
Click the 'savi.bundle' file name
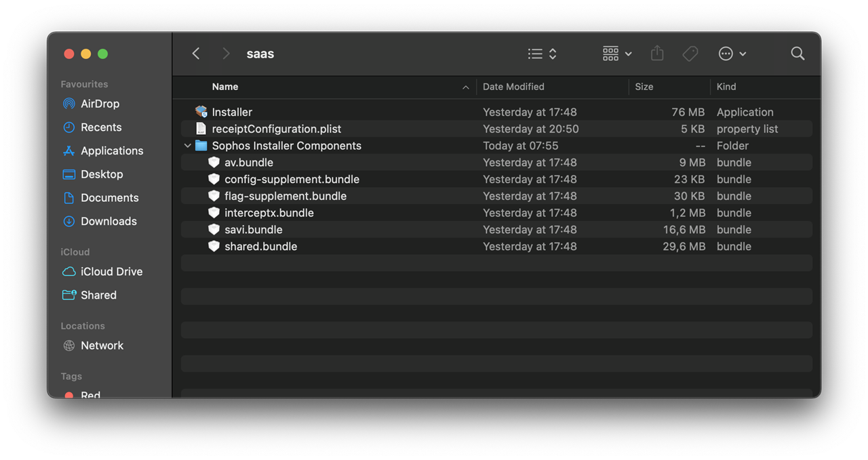coord(254,230)
